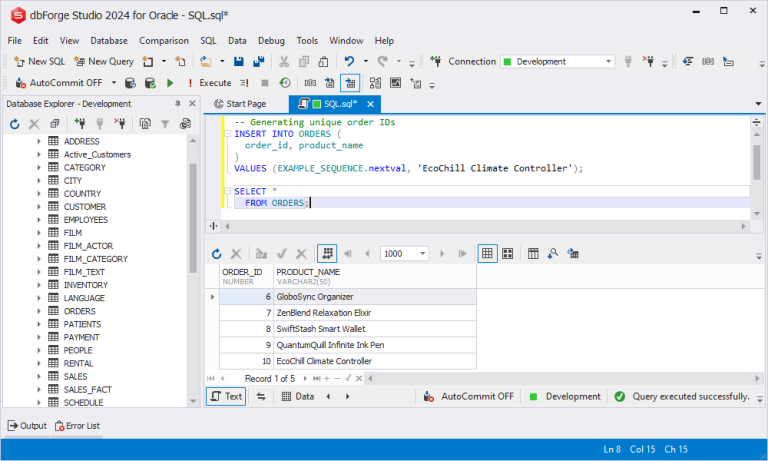This screenshot has height=461, width=768.
Task: Open the page size 1000 dropdown
Action: tap(423, 254)
